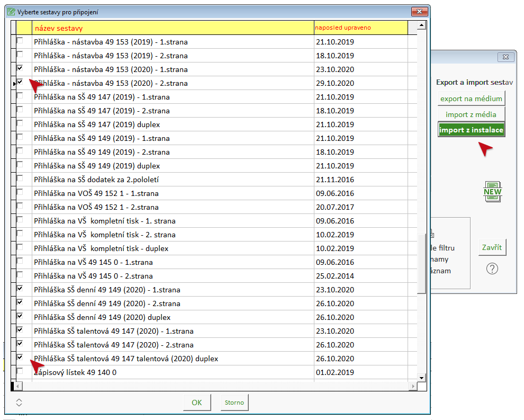Click the dialog title bar form icon
The image size is (524, 420).
coord(11,12)
